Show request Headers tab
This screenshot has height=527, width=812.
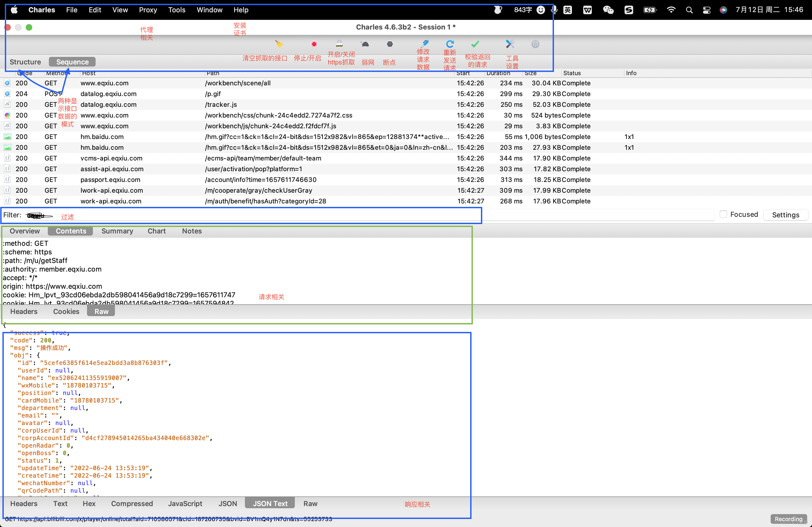(x=24, y=311)
